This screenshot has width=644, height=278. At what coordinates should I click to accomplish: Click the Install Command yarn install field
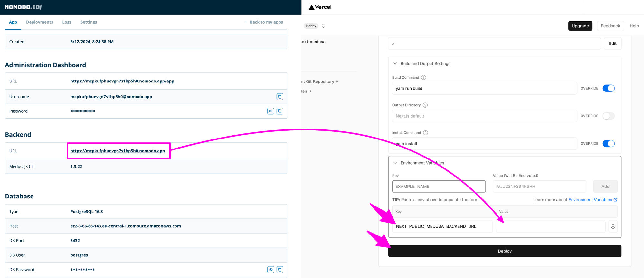click(484, 144)
